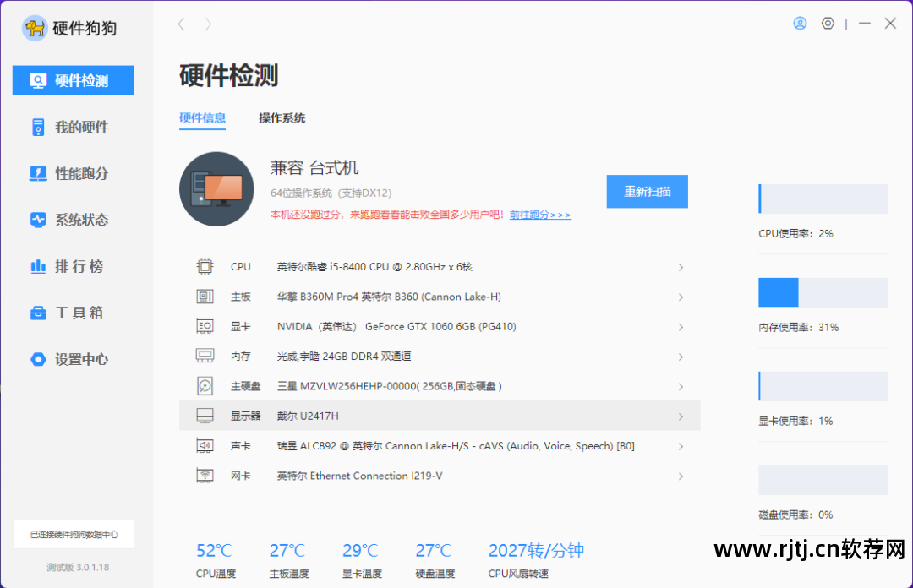The image size is (913, 588).
Task: Click the 内存 memory module icon
Action: click(205, 356)
